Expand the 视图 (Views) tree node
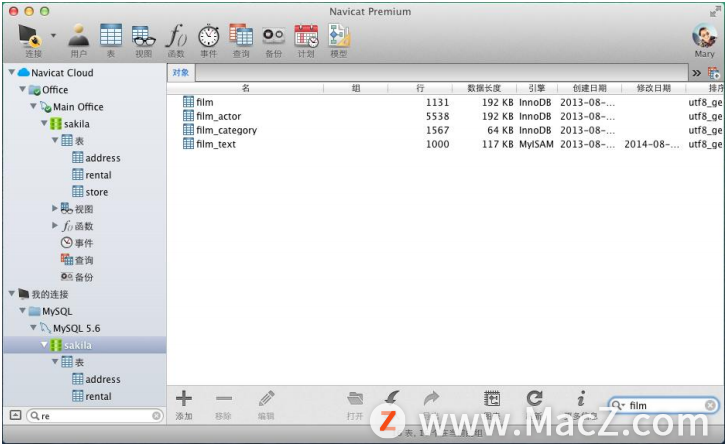Screen dimensions: 728x448 (55, 208)
